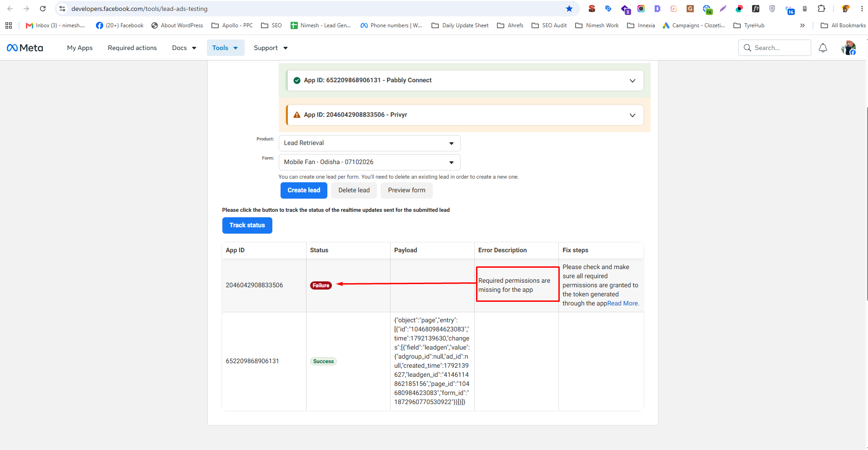
Task: Open the Docs dropdown menu
Action: [x=184, y=48]
